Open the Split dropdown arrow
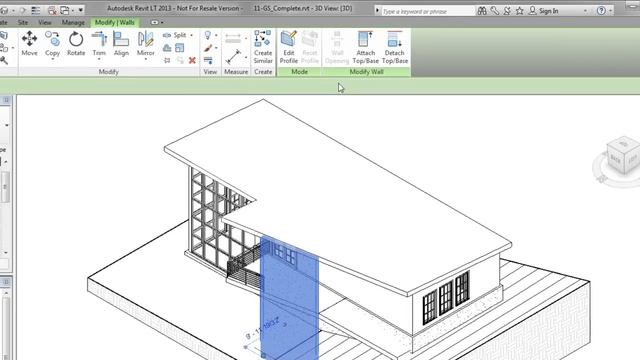Image resolution: width=640 pixels, height=360 pixels. coord(191,36)
